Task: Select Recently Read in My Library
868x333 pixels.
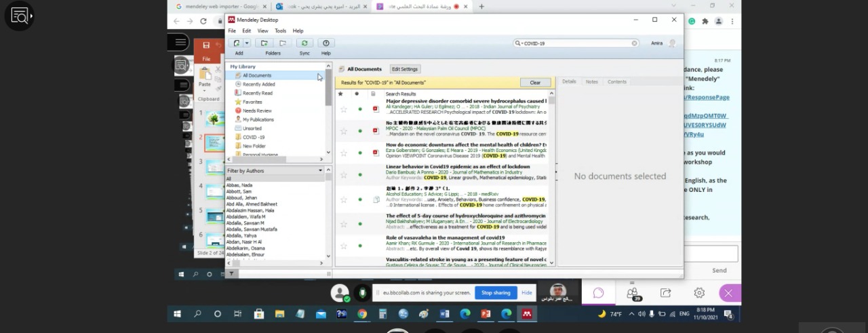Action: (257, 93)
